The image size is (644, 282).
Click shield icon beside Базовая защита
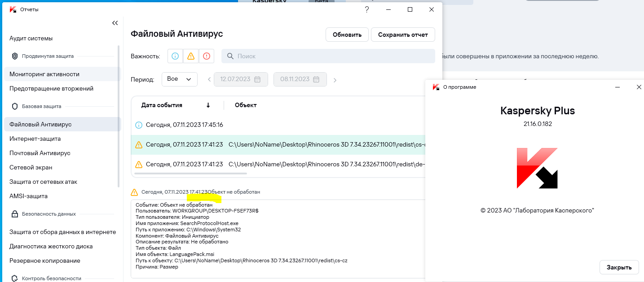[15, 106]
